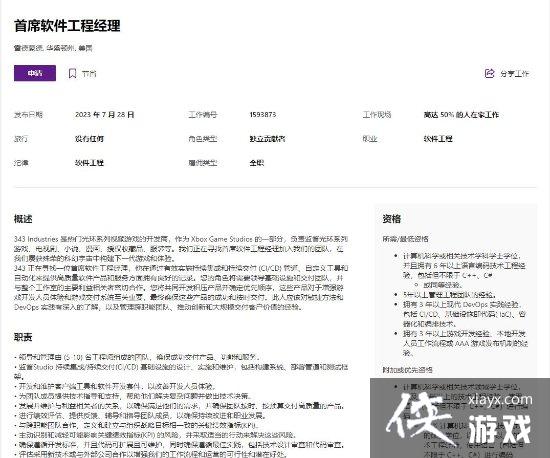550x458 pixels.
Task: Click the 工作编号 field label
Action: tap(203, 115)
